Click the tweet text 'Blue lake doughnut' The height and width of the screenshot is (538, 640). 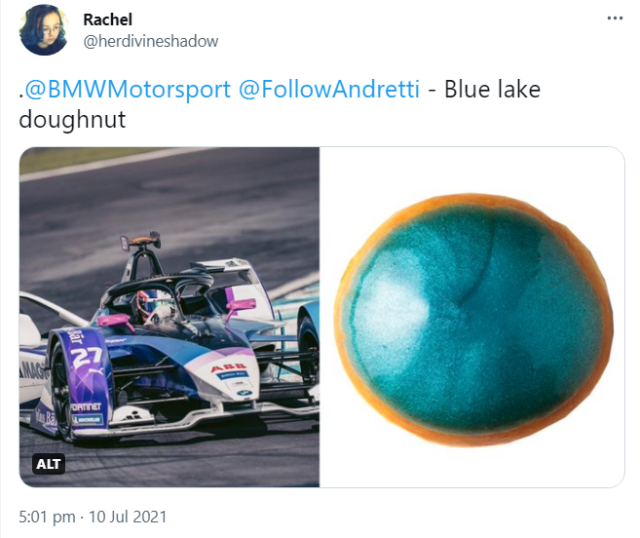[x=280, y=104]
